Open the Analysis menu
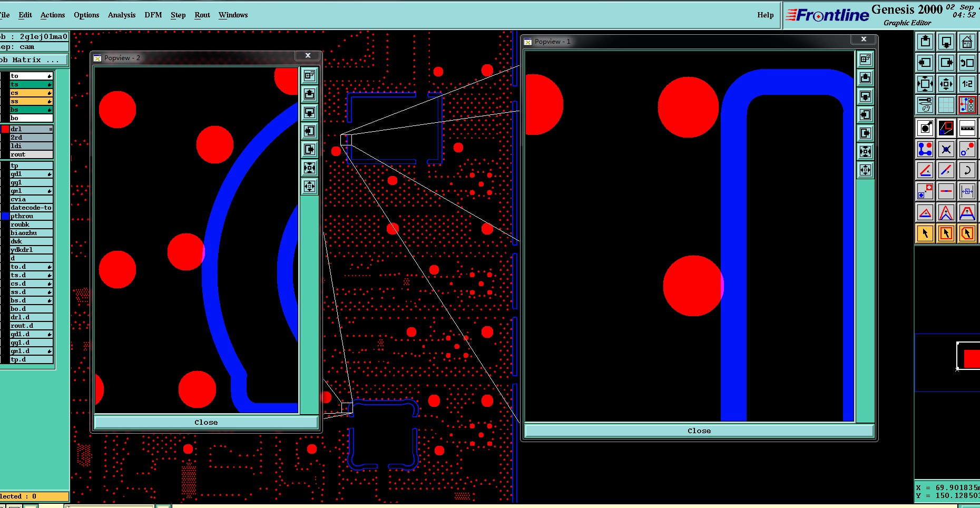 (x=122, y=15)
